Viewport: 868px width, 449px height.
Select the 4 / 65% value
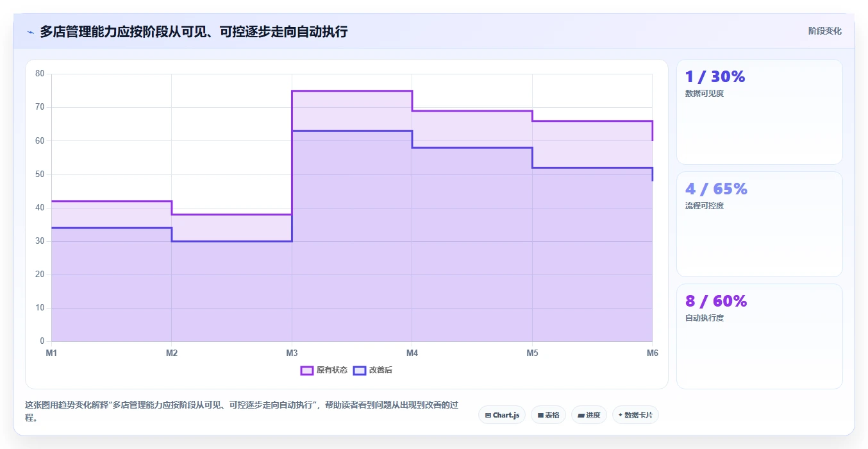716,189
